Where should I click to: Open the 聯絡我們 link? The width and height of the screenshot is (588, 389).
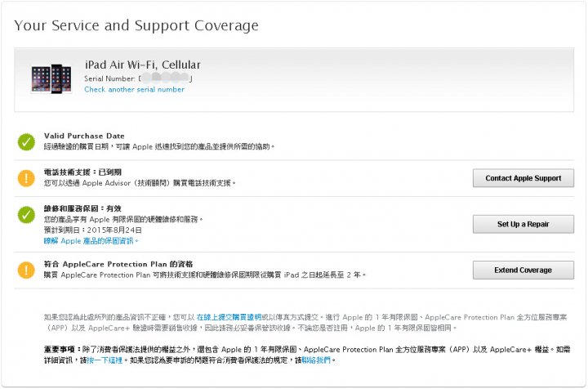pyautogui.click(x=316, y=360)
